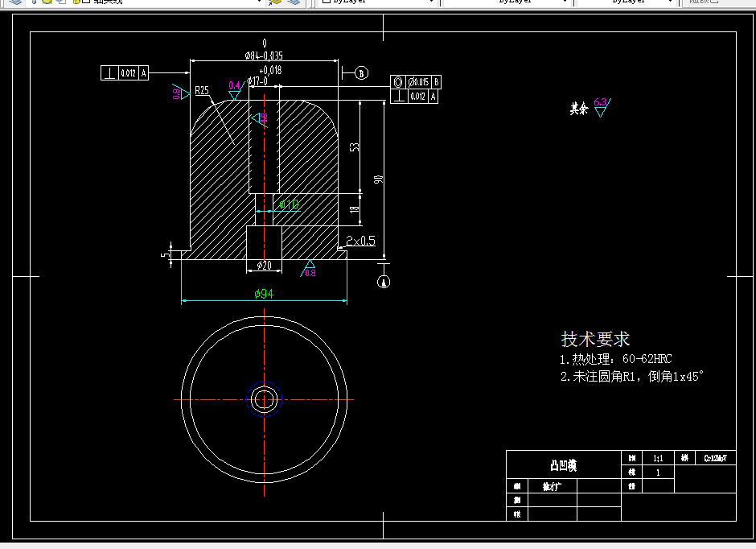Click the datum A circle symbol
The width and height of the screenshot is (756, 549).
(384, 282)
